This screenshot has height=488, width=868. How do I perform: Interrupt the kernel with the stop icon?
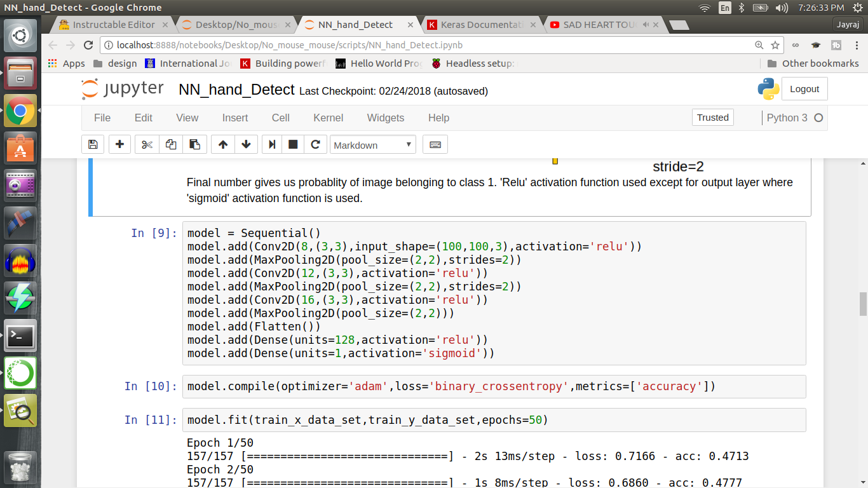click(x=293, y=144)
